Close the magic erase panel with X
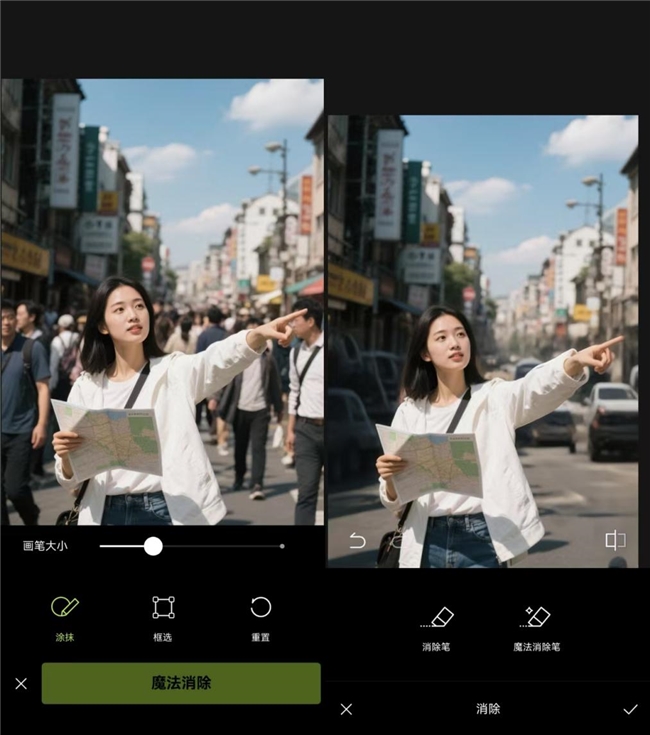Viewport: 650px width, 735px height. [x=21, y=684]
